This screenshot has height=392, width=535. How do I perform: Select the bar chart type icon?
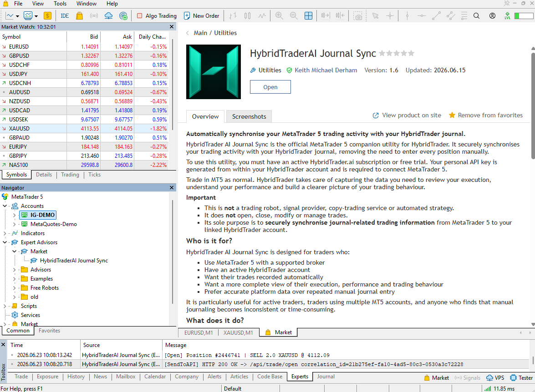tap(233, 15)
